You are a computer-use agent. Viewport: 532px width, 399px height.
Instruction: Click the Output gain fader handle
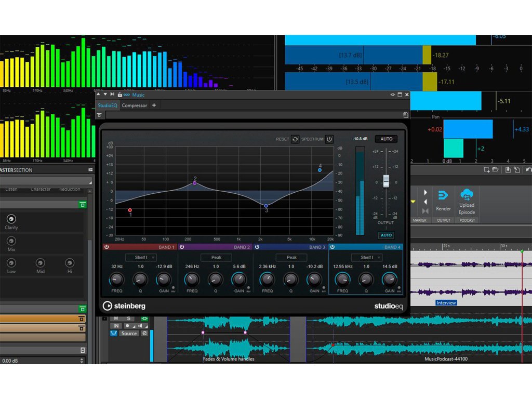(386, 181)
